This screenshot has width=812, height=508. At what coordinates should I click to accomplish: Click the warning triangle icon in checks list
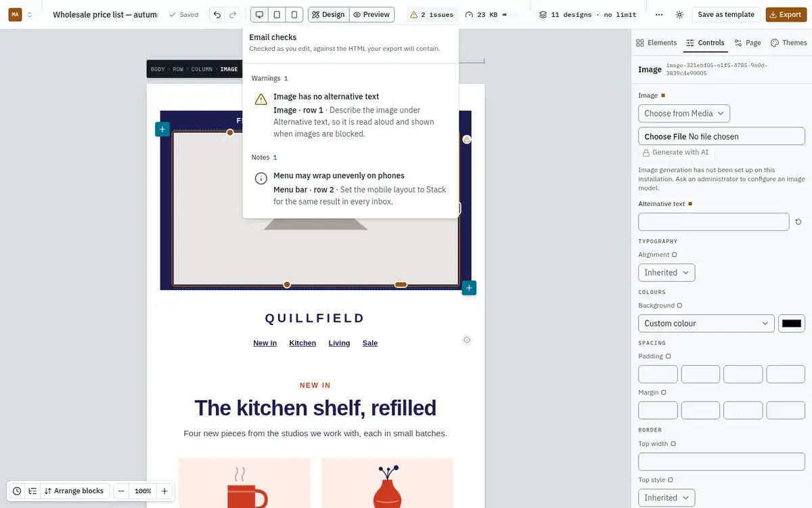(x=261, y=100)
